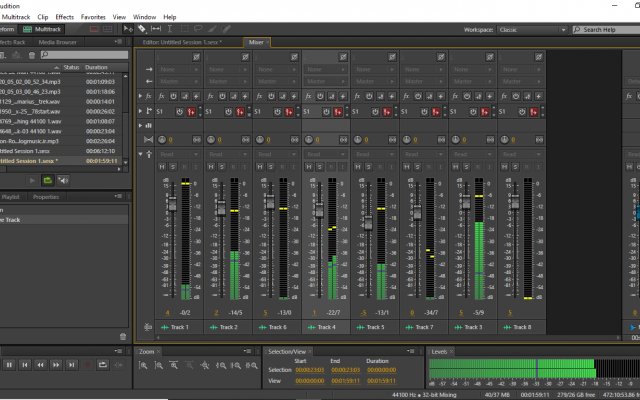The image size is (640, 400).
Task: Open the Favorites menu
Action: [x=93, y=17]
